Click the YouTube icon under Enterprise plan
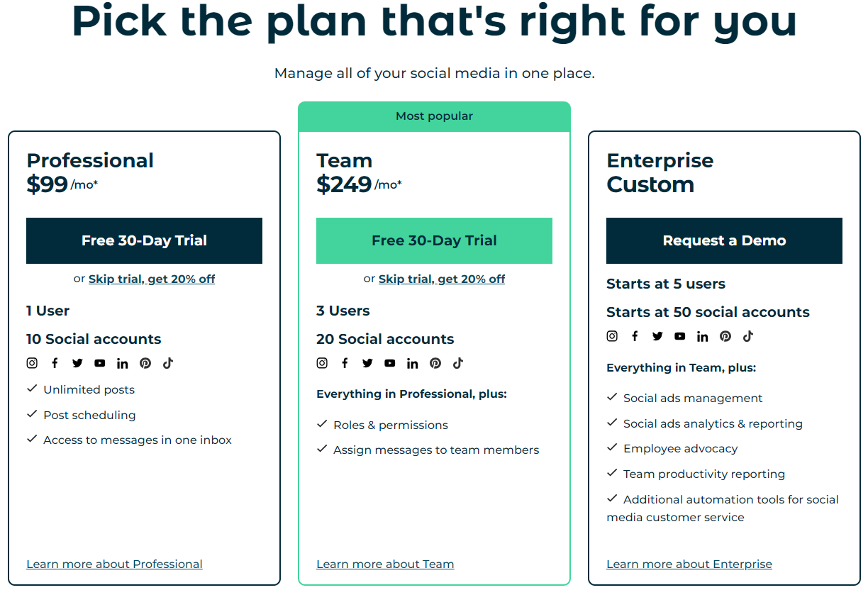Image resolution: width=868 pixels, height=590 pixels. [680, 336]
